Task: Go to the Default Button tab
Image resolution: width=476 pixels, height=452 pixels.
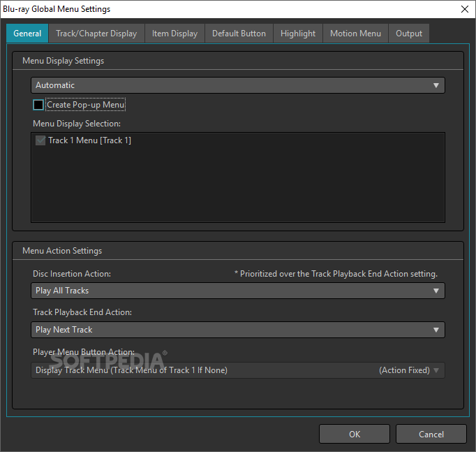Action: point(239,33)
